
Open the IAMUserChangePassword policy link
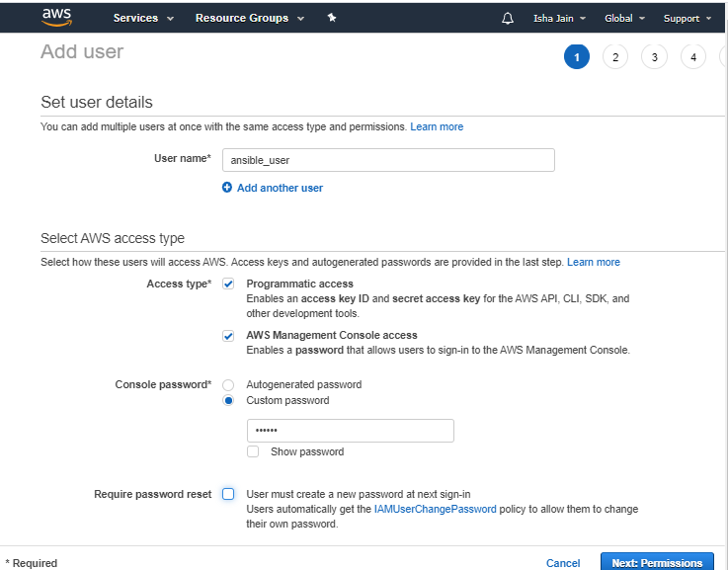(435, 509)
